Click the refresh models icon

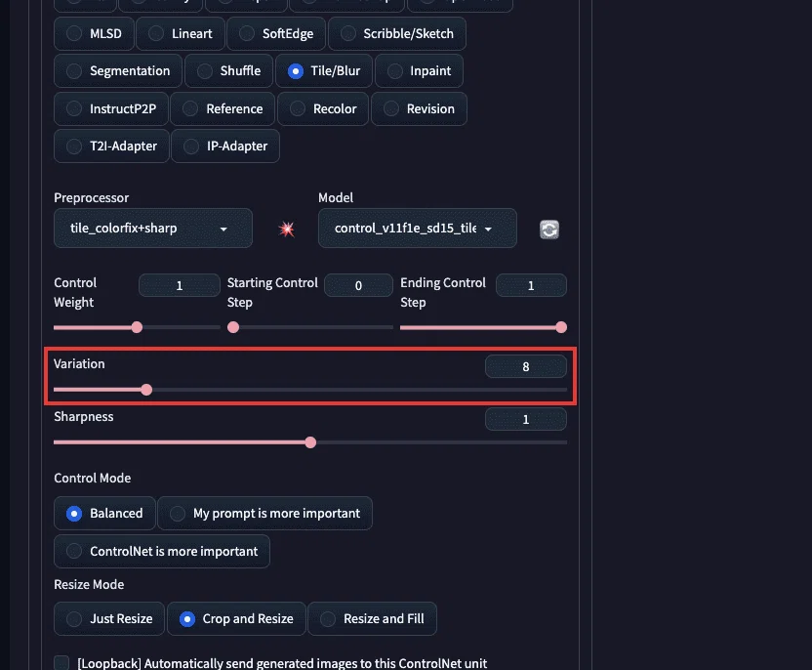point(548,230)
